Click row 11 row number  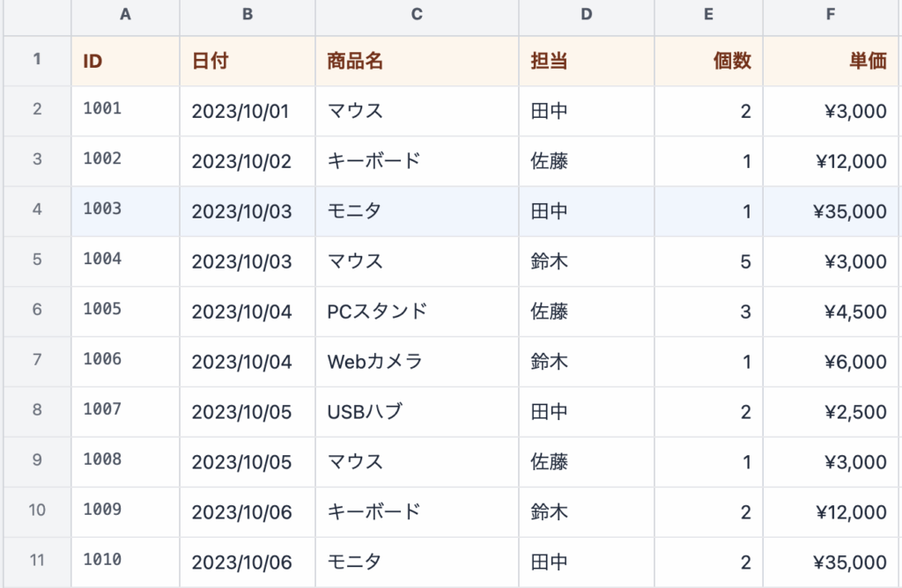(x=36, y=561)
